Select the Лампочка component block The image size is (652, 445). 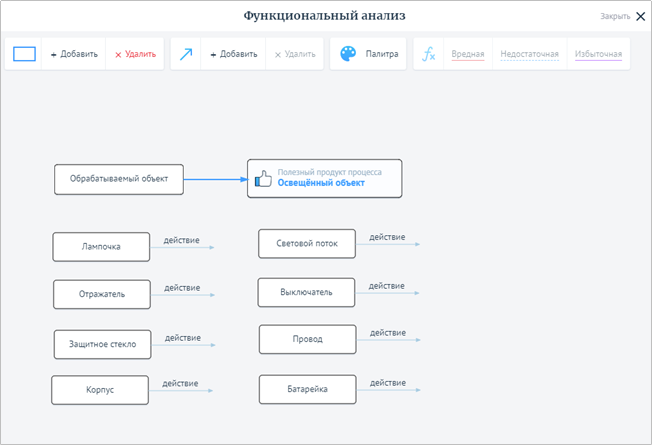pyautogui.click(x=101, y=247)
